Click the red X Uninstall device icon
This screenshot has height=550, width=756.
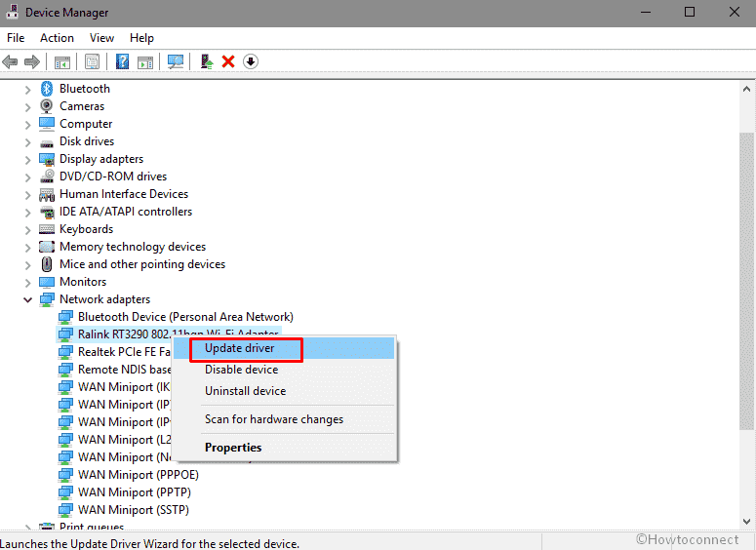228,61
